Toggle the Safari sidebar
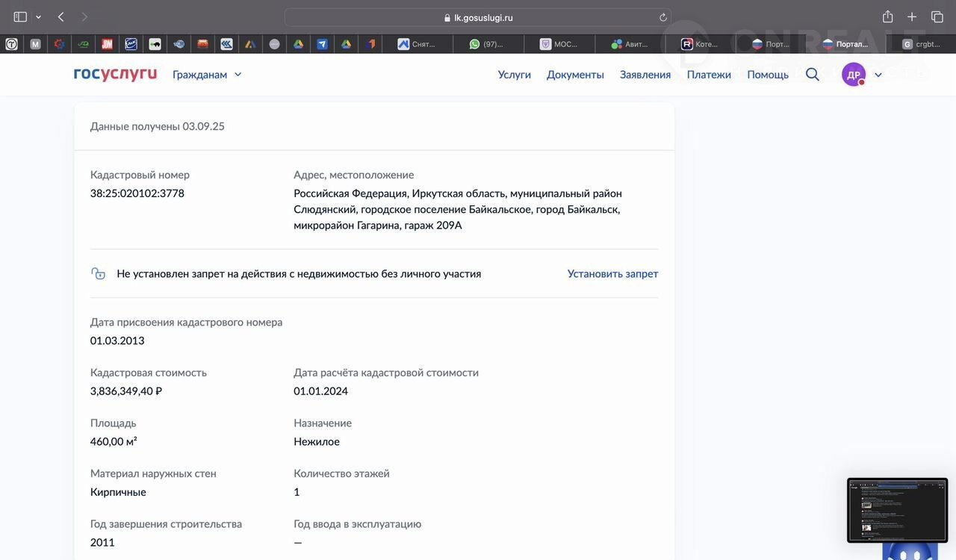 click(x=20, y=17)
